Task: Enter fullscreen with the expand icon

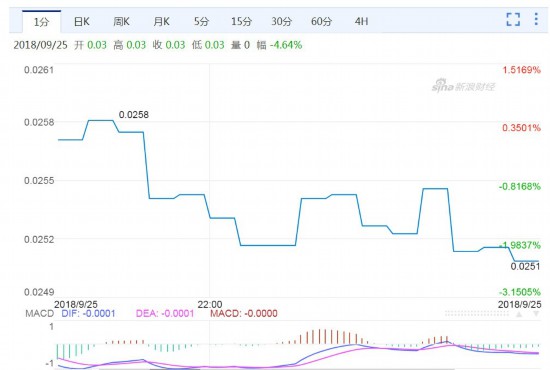Action: click(513, 19)
